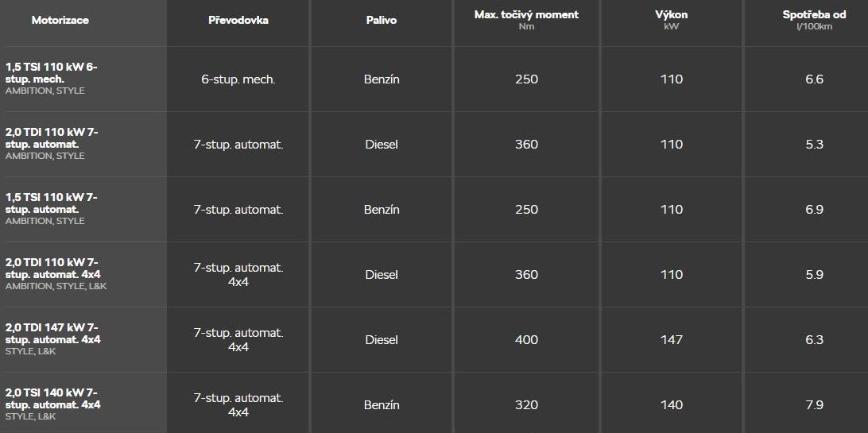Click the 6-stup. mech. gearbox cell
Viewport: 868px width, 433px height.
pyautogui.click(x=238, y=79)
